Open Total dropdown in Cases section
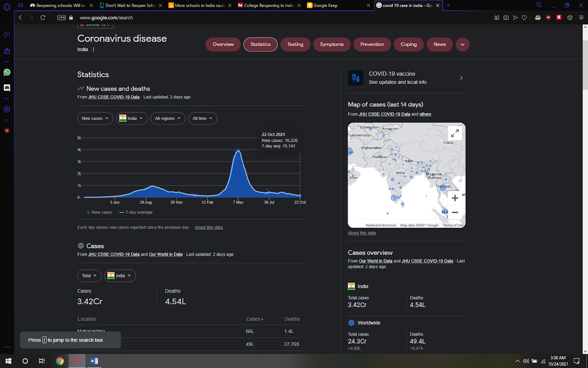 (x=89, y=276)
